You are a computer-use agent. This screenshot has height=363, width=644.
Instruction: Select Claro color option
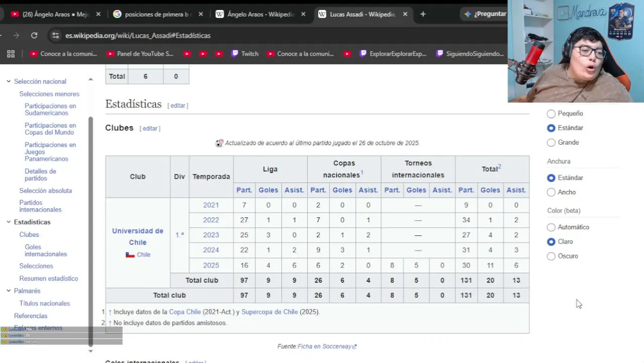551,242
